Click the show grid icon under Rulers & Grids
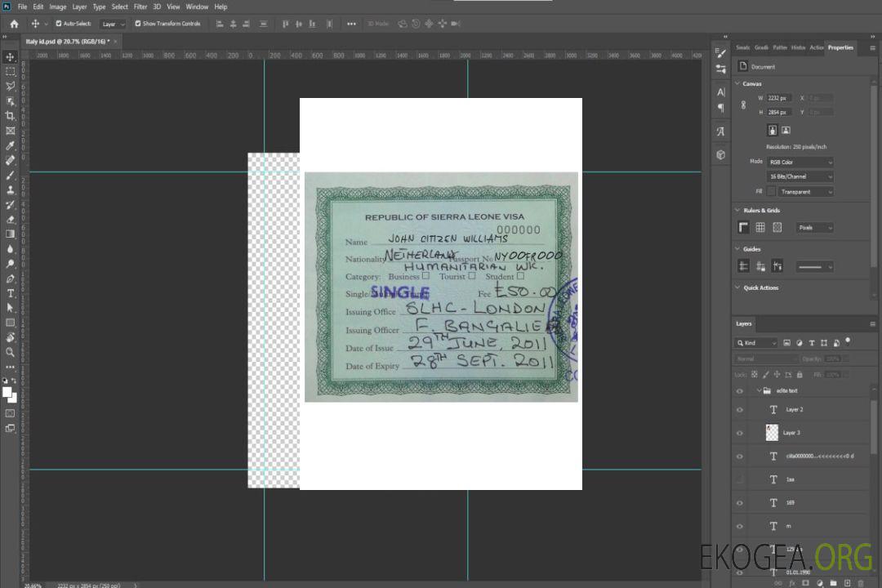This screenshot has height=588, width=882. [760, 227]
